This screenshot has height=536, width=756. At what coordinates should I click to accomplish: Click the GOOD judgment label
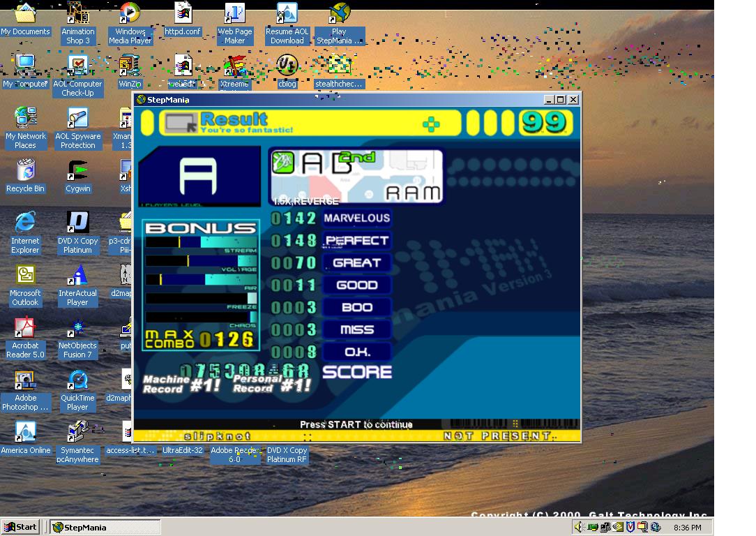pos(357,285)
